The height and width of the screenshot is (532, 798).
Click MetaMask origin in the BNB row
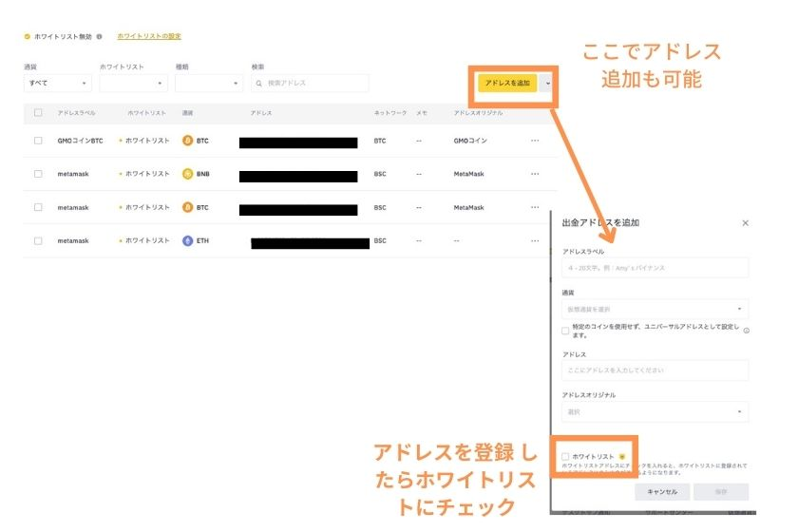(468, 174)
